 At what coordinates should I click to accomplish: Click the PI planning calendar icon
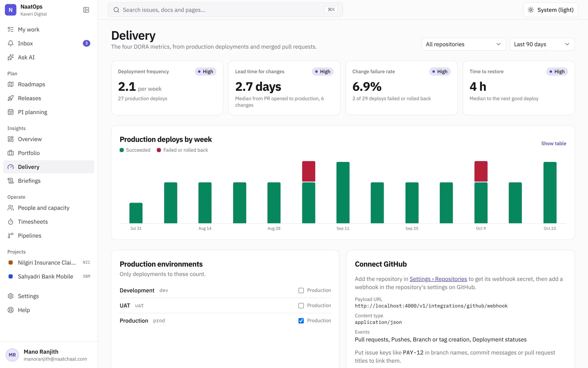pyautogui.click(x=11, y=112)
